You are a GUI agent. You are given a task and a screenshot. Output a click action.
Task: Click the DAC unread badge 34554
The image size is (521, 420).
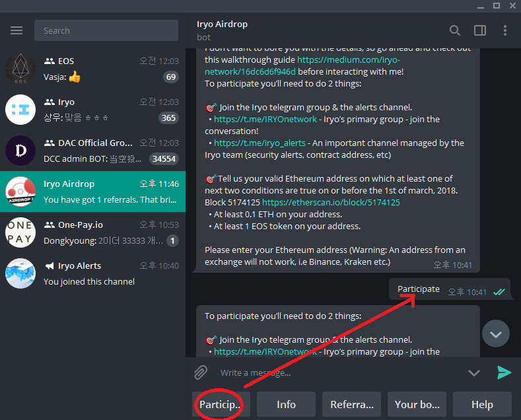pyautogui.click(x=164, y=159)
